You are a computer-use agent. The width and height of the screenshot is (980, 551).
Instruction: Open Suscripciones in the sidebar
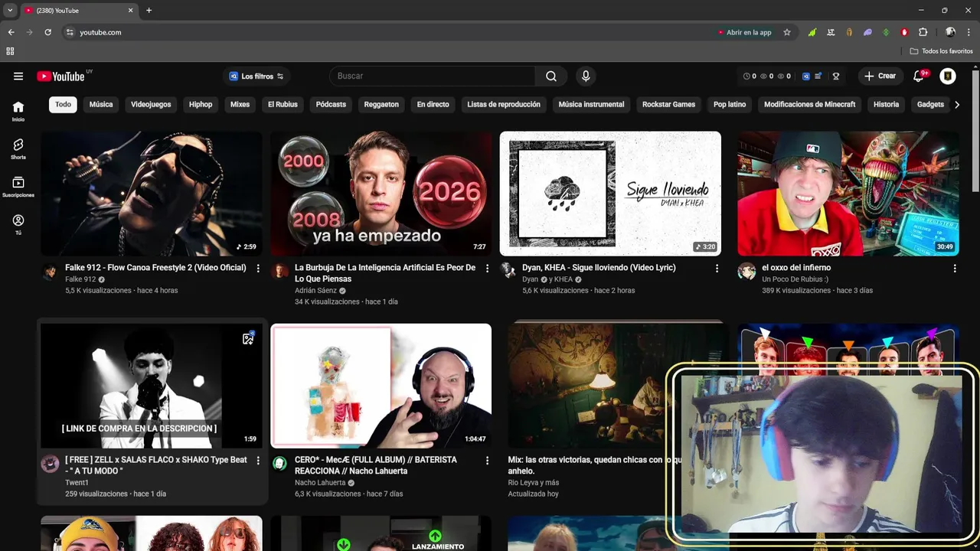point(18,187)
